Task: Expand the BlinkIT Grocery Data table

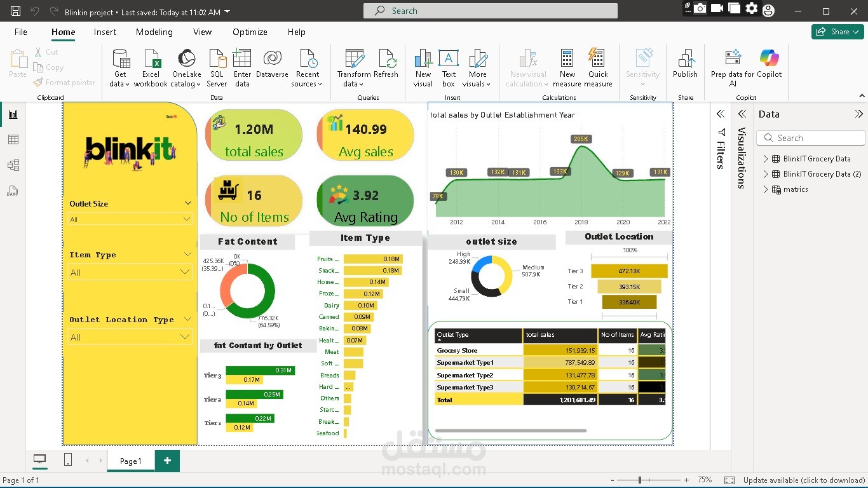Action: (766, 159)
